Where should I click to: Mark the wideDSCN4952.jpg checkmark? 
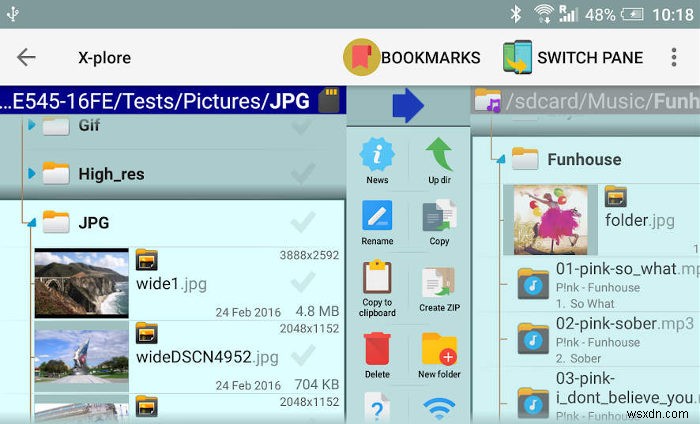[x=303, y=356]
